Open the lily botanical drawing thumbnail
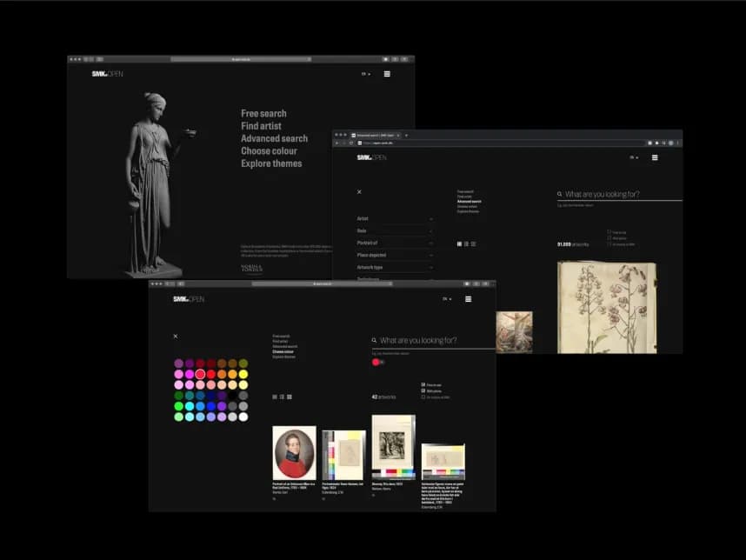 click(607, 307)
